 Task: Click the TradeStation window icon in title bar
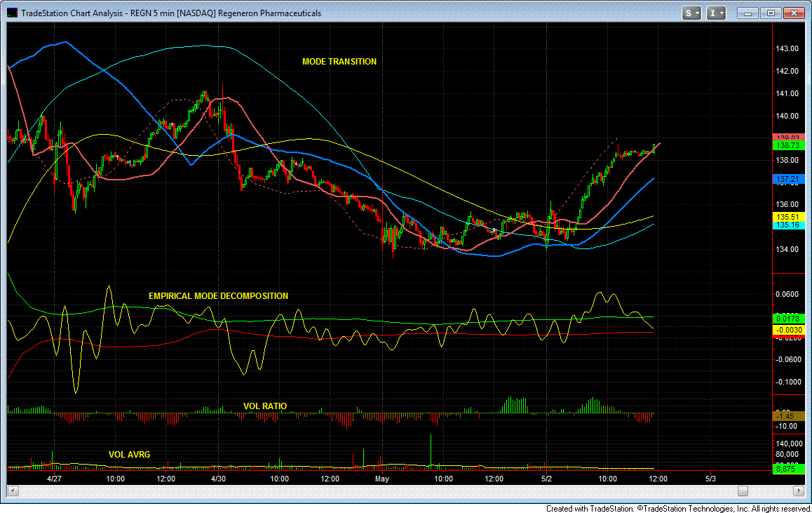click(x=11, y=13)
